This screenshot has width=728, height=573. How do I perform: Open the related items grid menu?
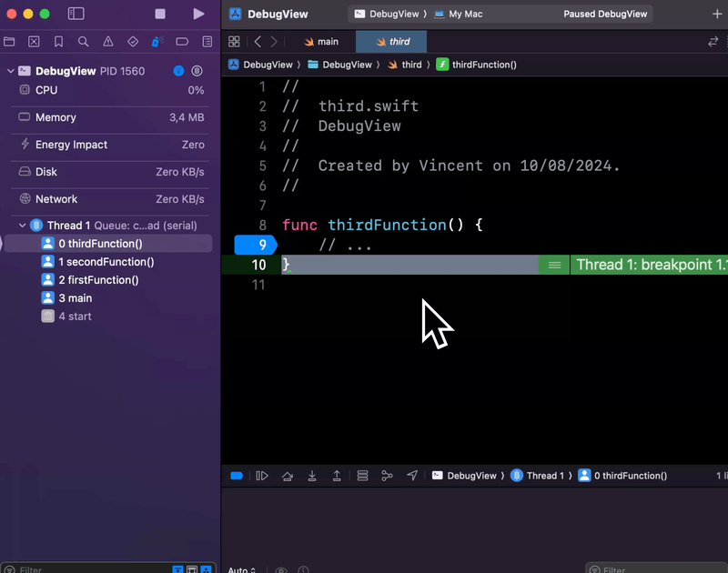click(234, 42)
